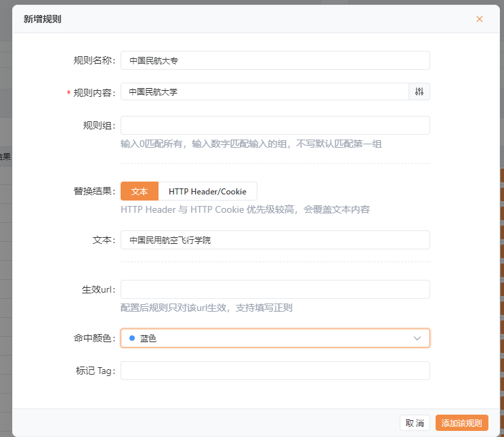Click the 规则内容 input field
This screenshot has height=437, width=504.
pos(265,91)
